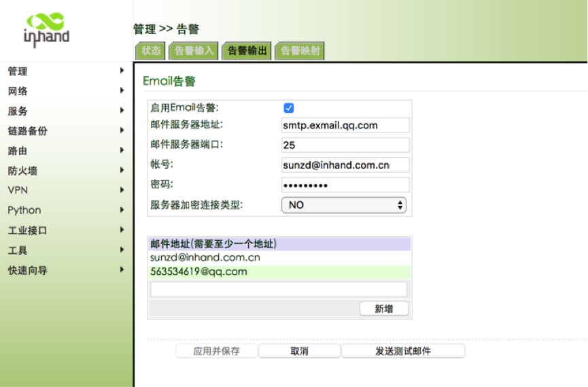Open the Python sidebar menu

(x=66, y=210)
